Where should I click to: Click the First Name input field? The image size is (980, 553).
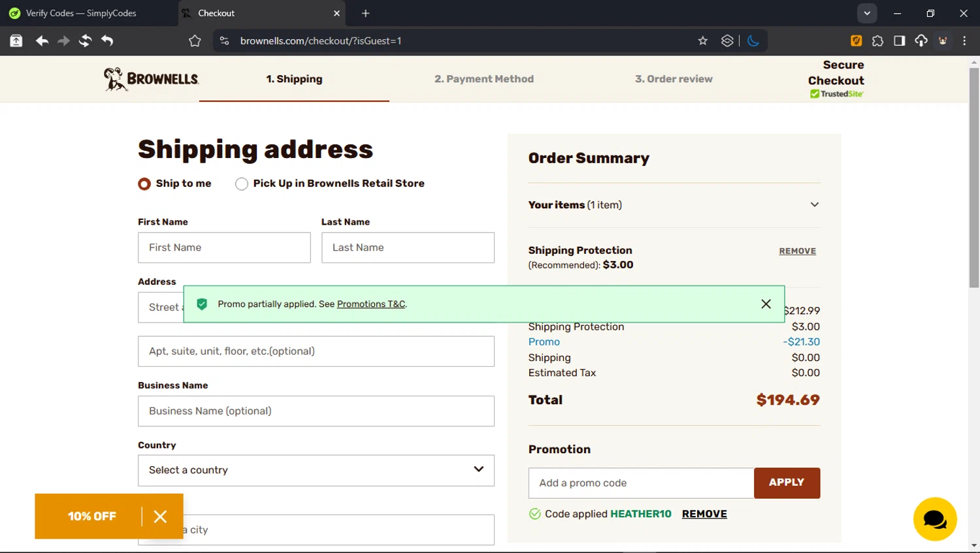[224, 248]
